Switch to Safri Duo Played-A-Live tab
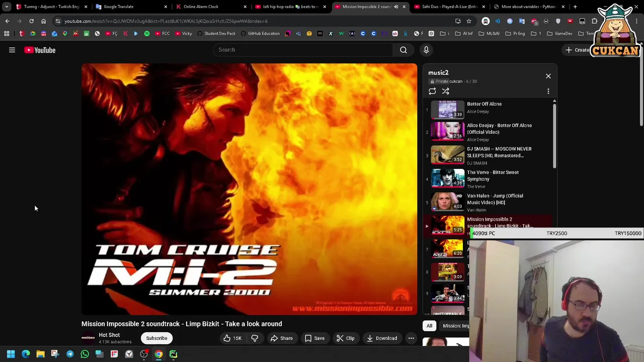644x362 pixels. click(x=449, y=7)
